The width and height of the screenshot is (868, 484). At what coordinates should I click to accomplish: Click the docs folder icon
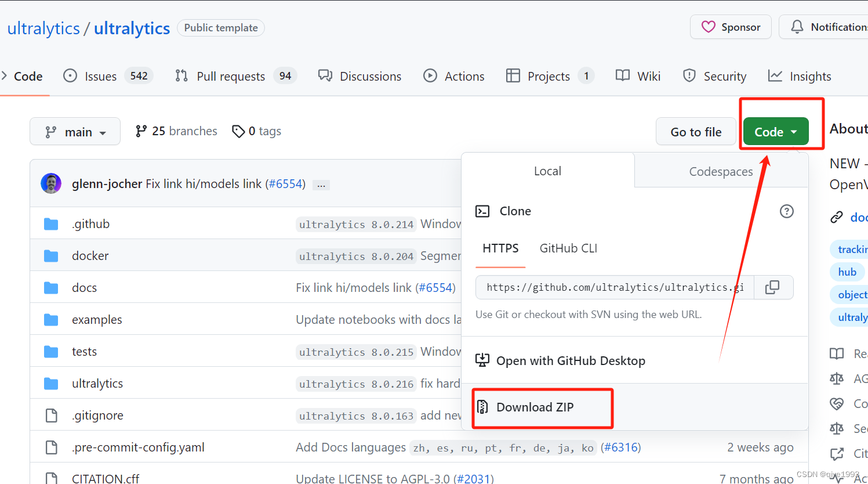click(x=51, y=288)
